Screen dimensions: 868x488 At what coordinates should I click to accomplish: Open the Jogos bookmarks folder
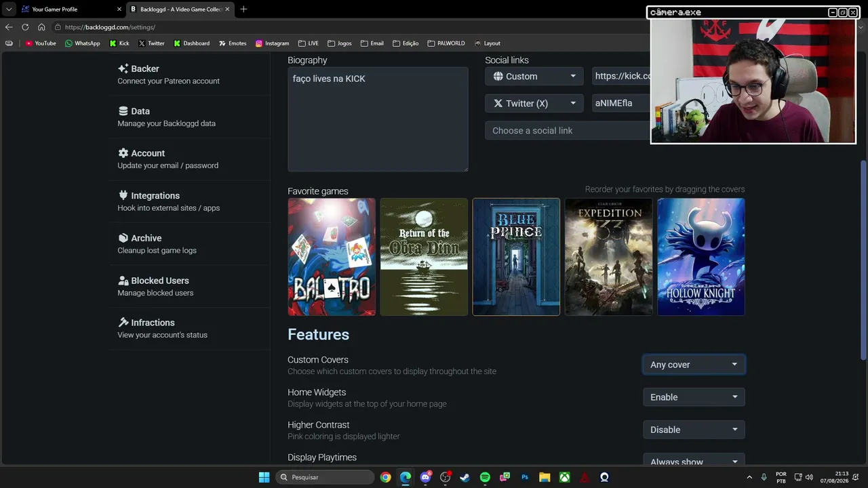point(339,43)
